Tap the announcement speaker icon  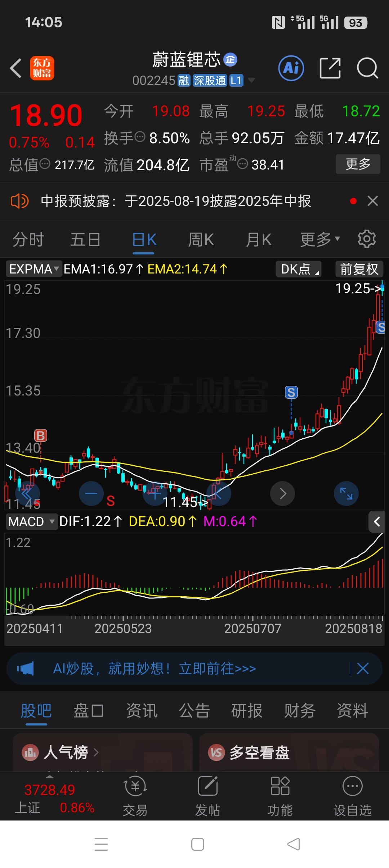pos(19,201)
